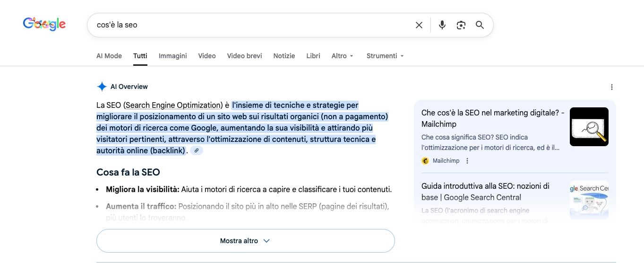
Task: Open AI Overview three-dot options menu
Action: [611, 87]
